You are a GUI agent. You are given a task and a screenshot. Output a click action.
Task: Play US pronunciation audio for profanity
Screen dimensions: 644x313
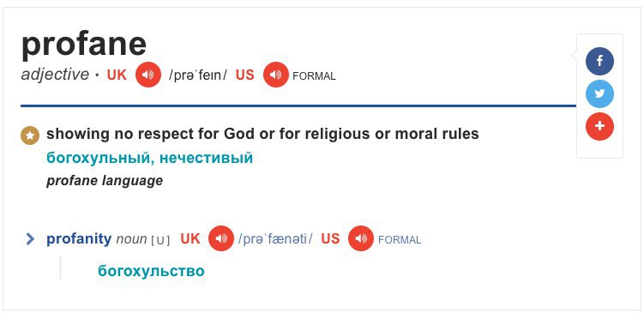361,238
